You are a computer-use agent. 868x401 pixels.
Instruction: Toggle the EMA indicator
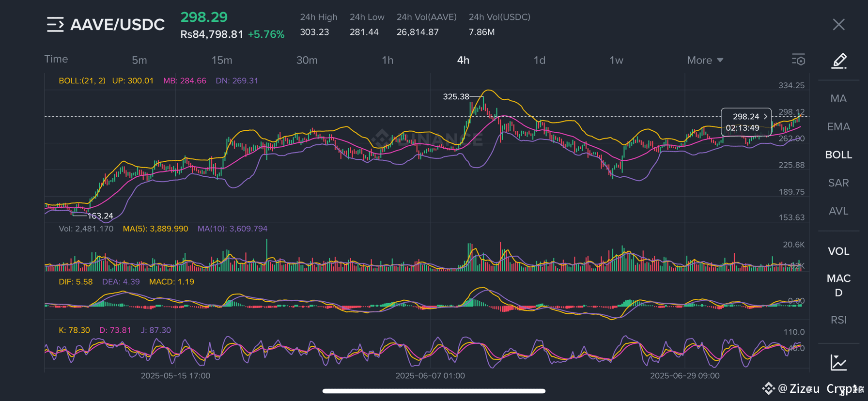[838, 127]
